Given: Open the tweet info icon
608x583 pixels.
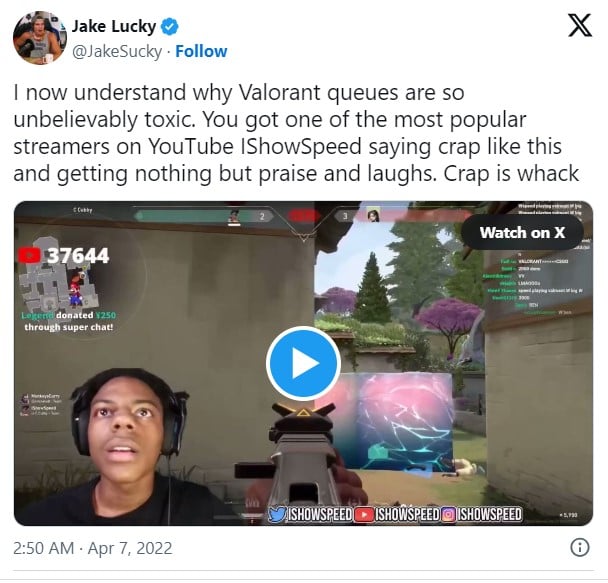Looking at the screenshot, I should 580,547.
